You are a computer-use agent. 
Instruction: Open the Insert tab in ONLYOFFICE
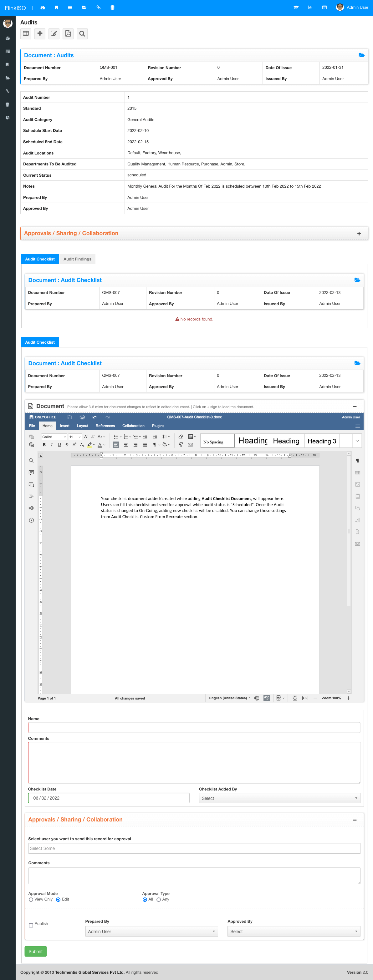pyautogui.click(x=65, y=426)
